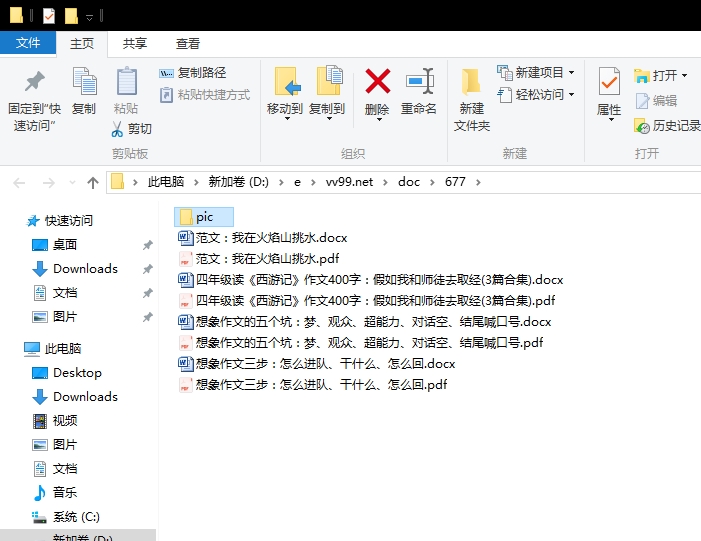Click the Paste (粘贴) clipboard icon
701x541 pixels.
point(127,81)
